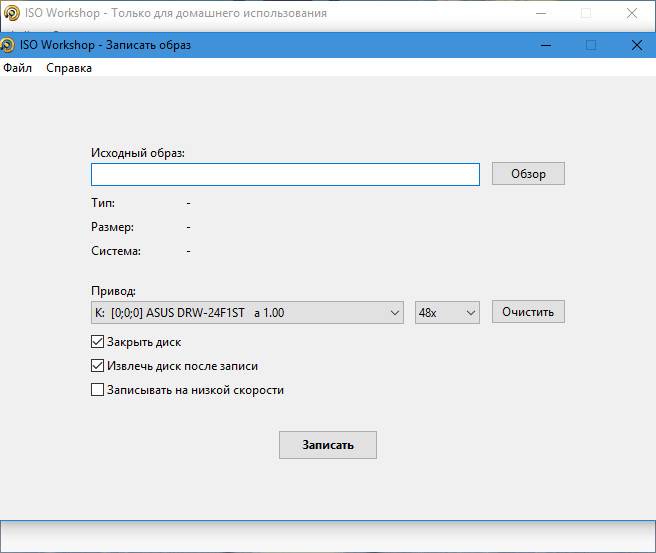Screen dimensions: 656x553
Task: Click the Очистить button
Action: coord(528,312)
